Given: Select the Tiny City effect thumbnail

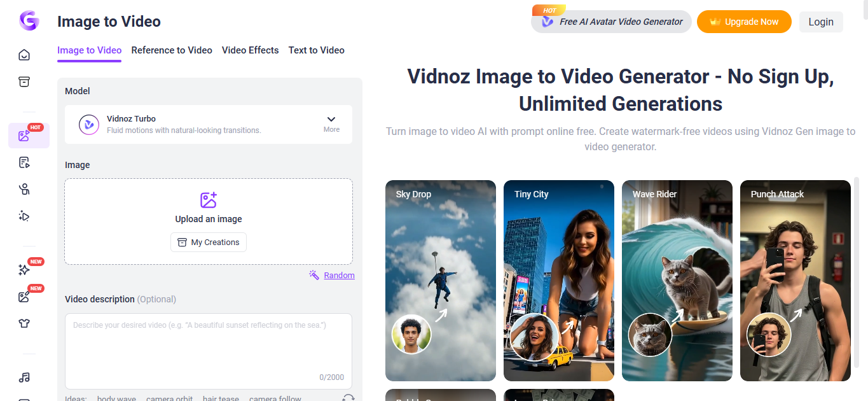Looking at the screenshot, I should pos(559,281).
